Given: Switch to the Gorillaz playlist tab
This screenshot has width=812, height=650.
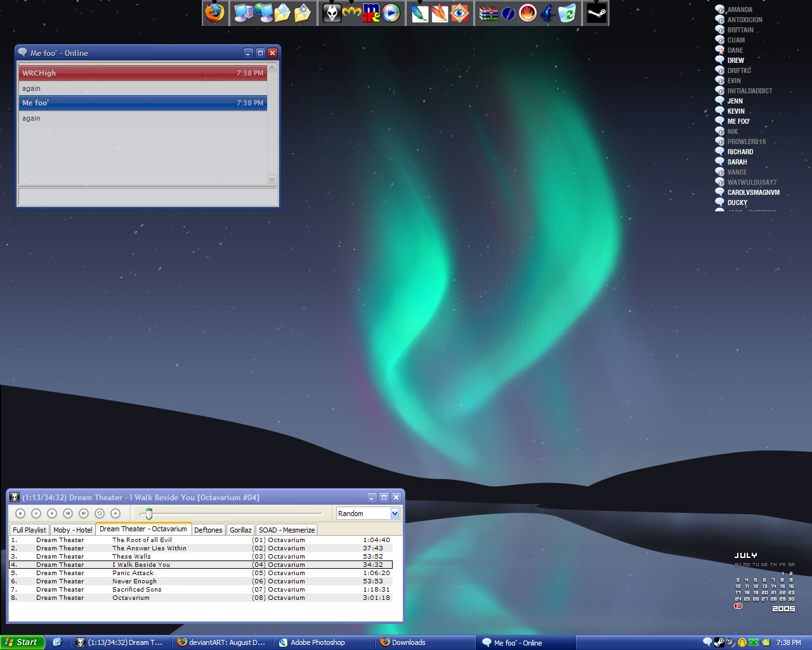Looking at the screenshot, I should click(240, 530).
